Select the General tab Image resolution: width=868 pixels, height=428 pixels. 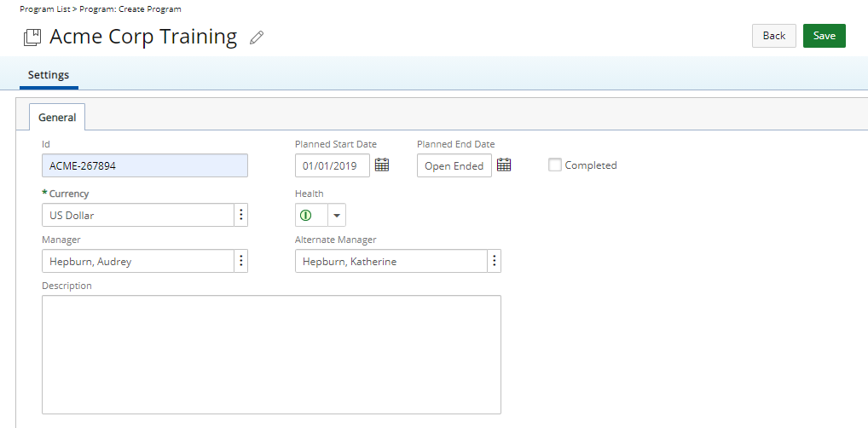(57, 117)
